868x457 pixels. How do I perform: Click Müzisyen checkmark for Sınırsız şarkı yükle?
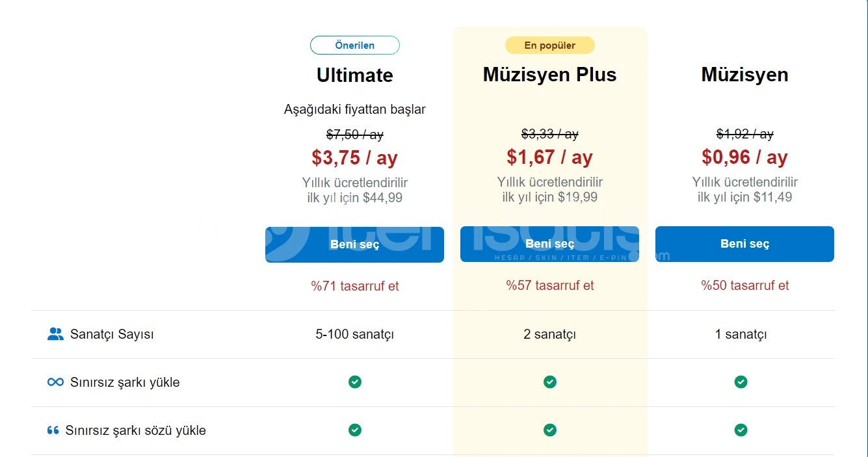point(741,382)
